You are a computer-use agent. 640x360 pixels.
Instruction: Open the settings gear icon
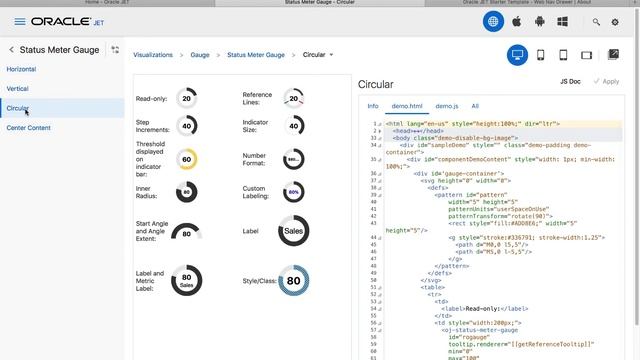point(615,22)
